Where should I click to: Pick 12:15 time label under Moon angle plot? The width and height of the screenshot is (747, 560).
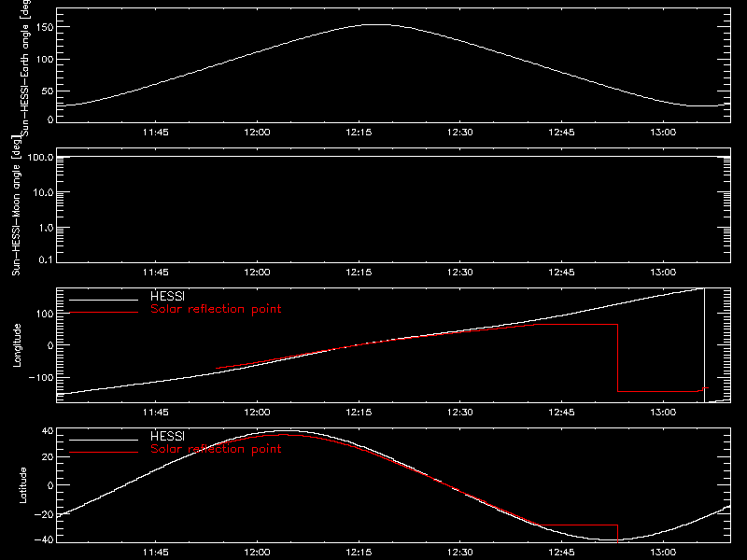(359, 273)
